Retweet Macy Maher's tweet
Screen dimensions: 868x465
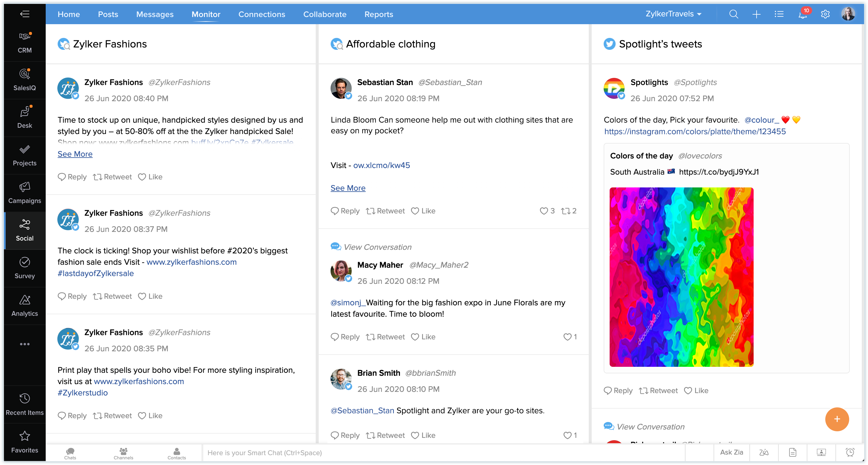pyautogui.click(x=385, y=337)
